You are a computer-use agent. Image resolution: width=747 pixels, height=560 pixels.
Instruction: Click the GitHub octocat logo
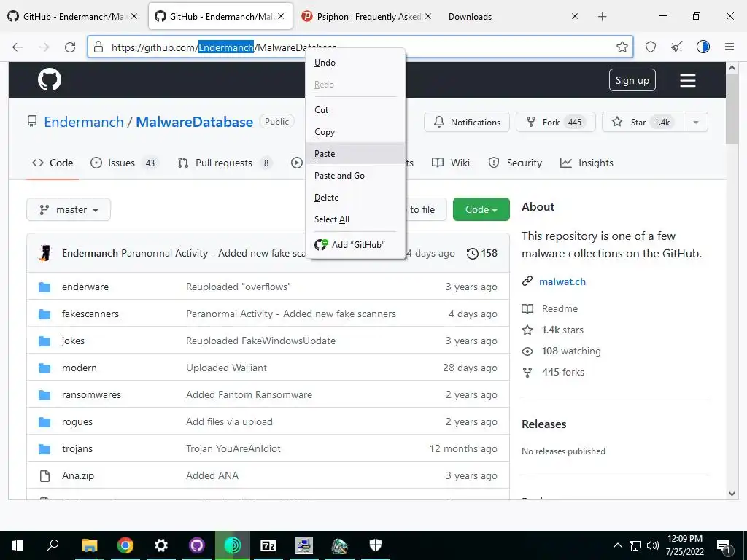50,80
